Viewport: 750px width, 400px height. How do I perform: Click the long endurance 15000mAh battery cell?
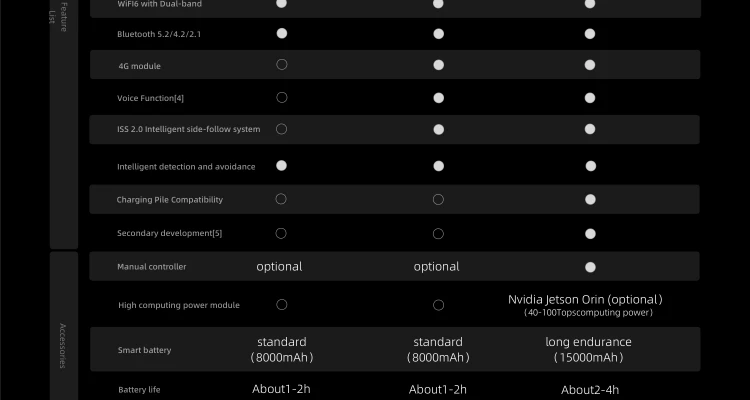point(588,349)
